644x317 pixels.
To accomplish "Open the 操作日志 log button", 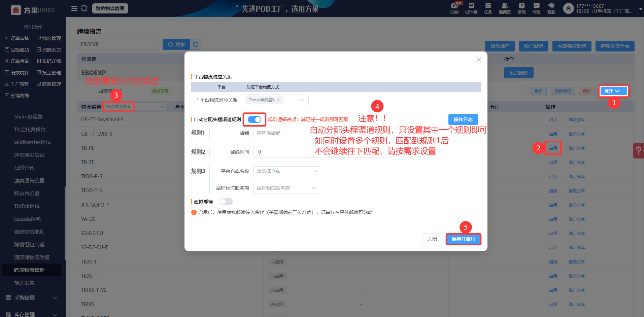I will pos(463,119).
